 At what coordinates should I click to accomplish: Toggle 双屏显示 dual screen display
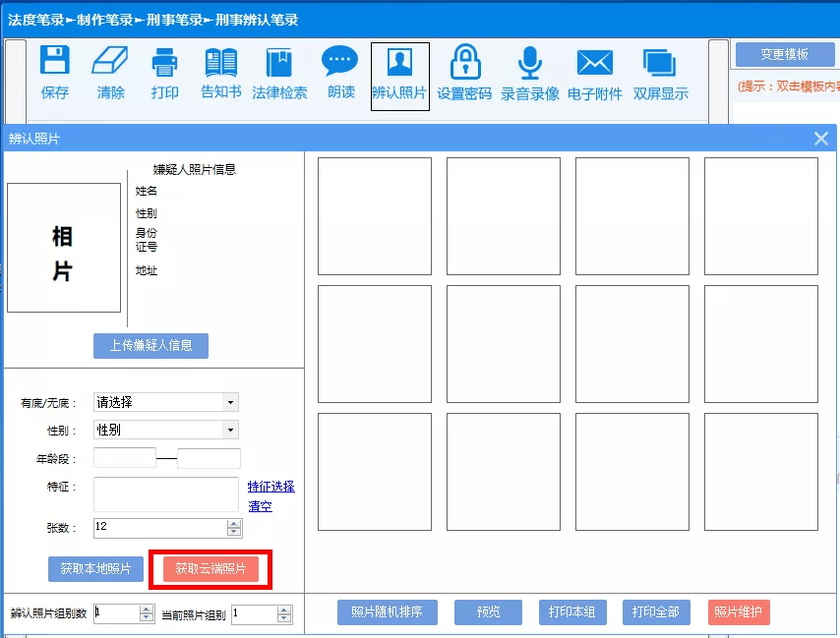[660, 63]
